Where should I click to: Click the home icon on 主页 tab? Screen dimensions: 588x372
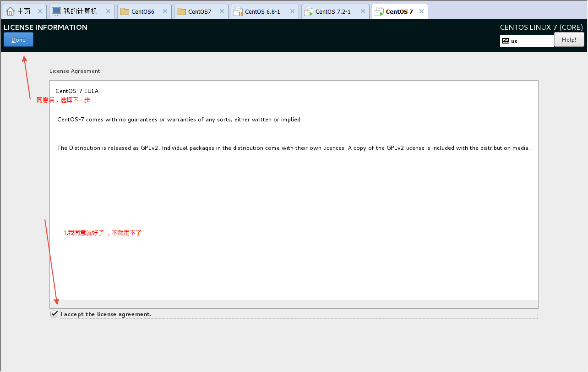click(11, 11)
